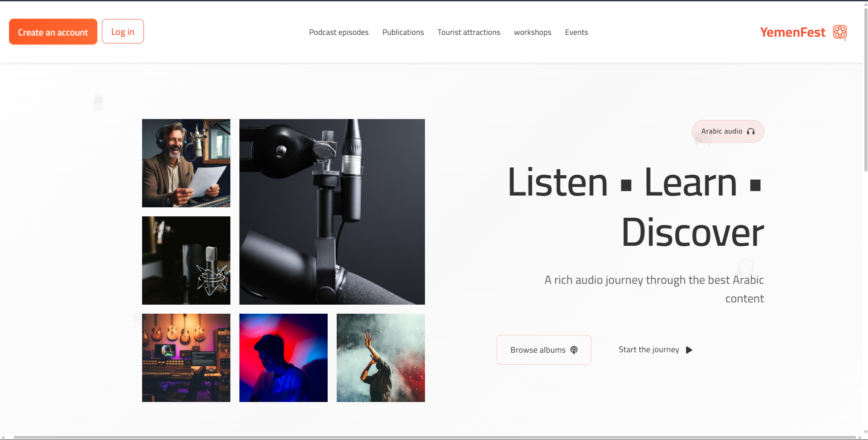This screenshot has width=868, height=440.
Task: Click the YemenFest logo icon
Action: pos(840,32)
